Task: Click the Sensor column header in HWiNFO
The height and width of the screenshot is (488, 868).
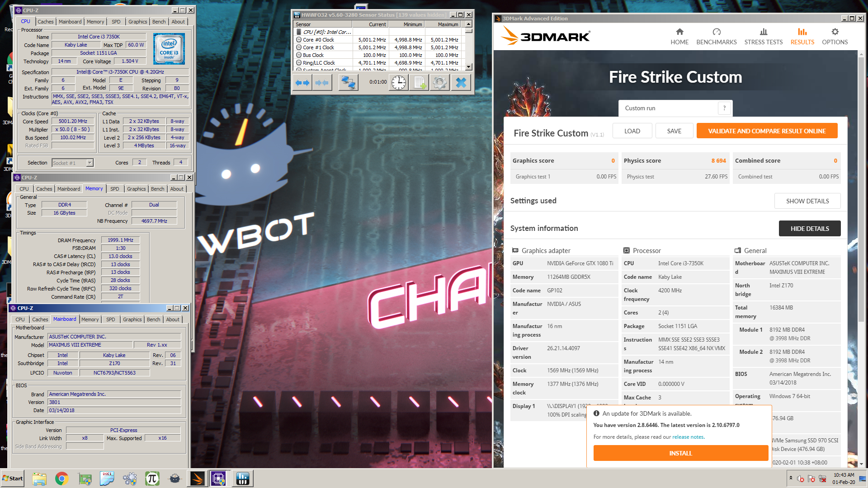Action: [x=323, y=24]
